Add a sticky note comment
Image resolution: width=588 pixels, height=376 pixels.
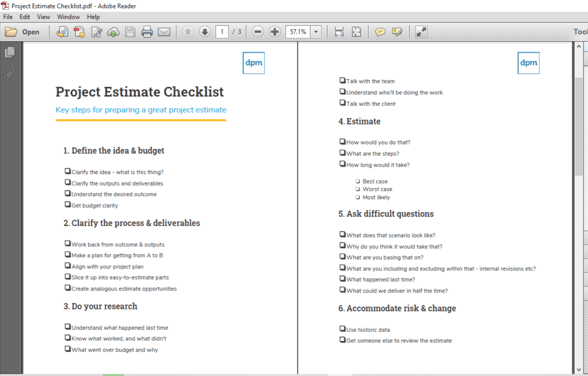click(380, 32)
